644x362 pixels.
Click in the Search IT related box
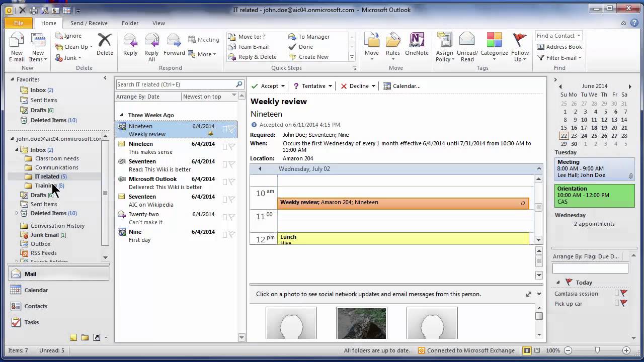click(176, 84)
